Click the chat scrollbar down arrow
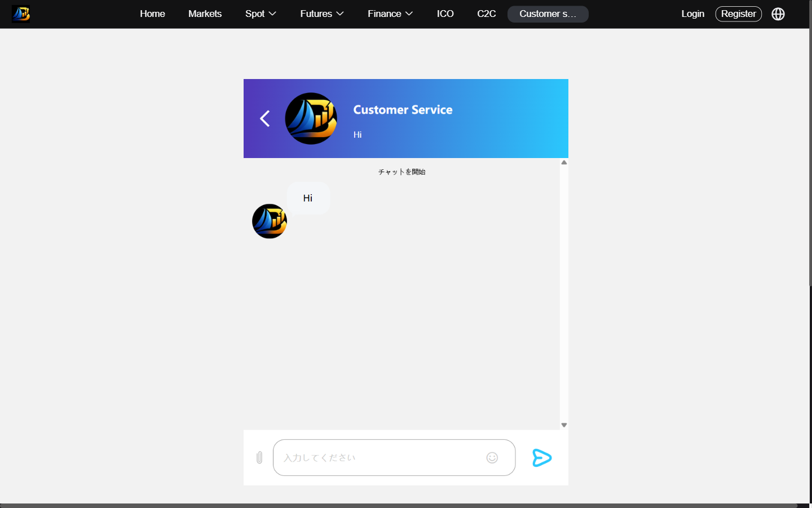The image size is (812, 508). (564, 425)
